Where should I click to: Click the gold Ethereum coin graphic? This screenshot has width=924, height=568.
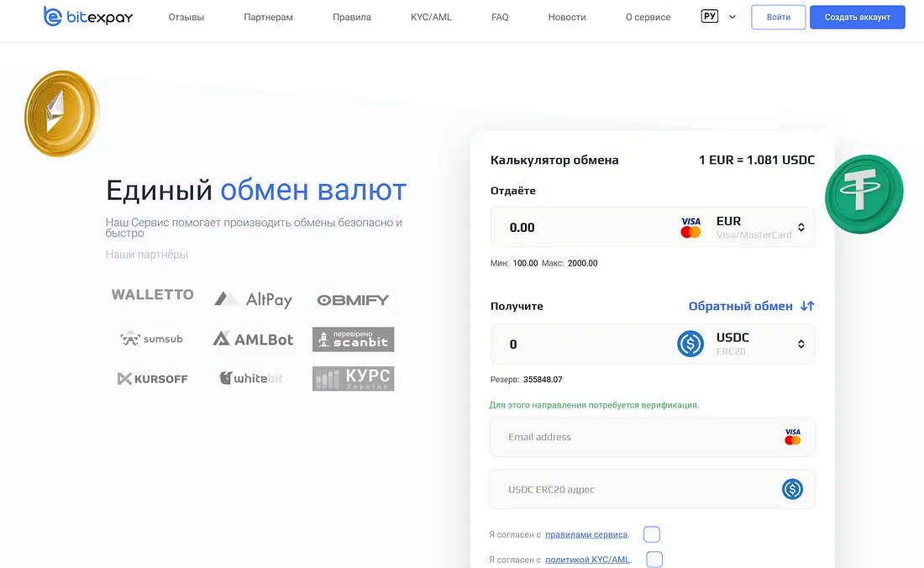[x=62, y=113]
